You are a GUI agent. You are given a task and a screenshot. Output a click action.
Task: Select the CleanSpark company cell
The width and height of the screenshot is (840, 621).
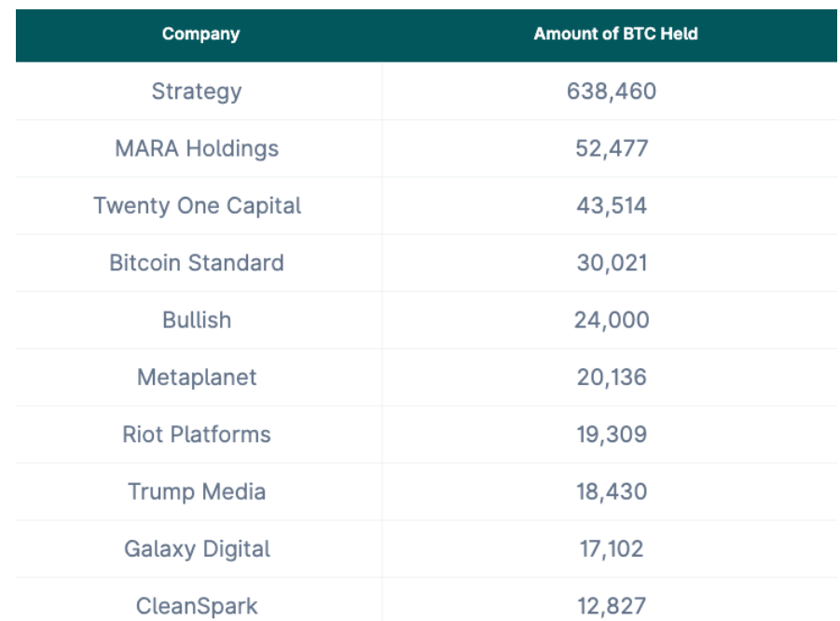pos(197,605)
